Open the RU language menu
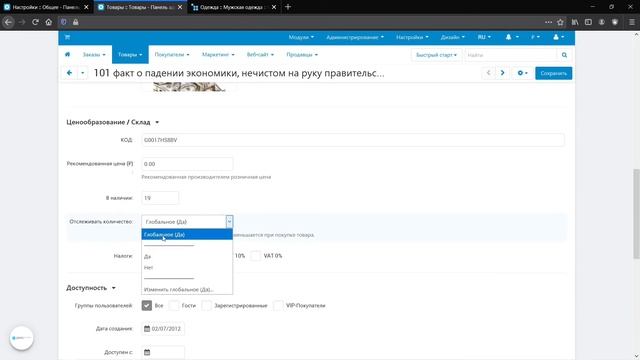This screenshot has height=360, width=640. pyautogui.click(x=484, y=37)
